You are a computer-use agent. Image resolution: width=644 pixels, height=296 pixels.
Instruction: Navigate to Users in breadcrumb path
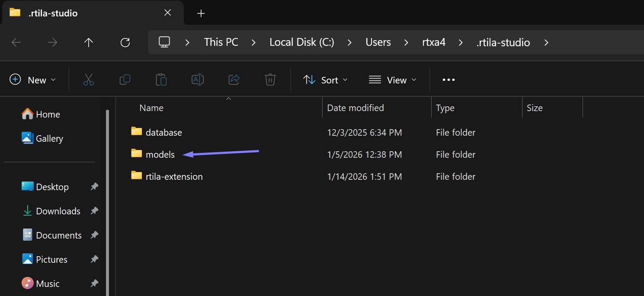pos(378,42)
